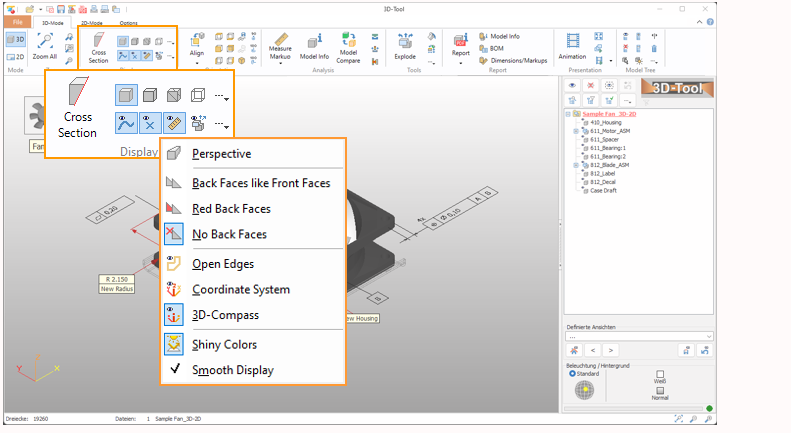Viewport: 791px width, 433px height.
Task: Open Model Info in Analysis group
Action: pyautogui.click(x=316, y=46)
